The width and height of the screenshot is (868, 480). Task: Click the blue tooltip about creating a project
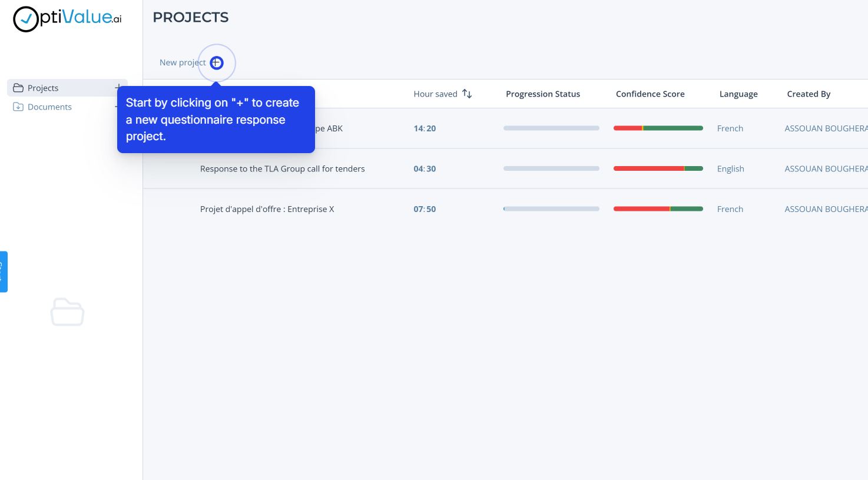[216, 120]
